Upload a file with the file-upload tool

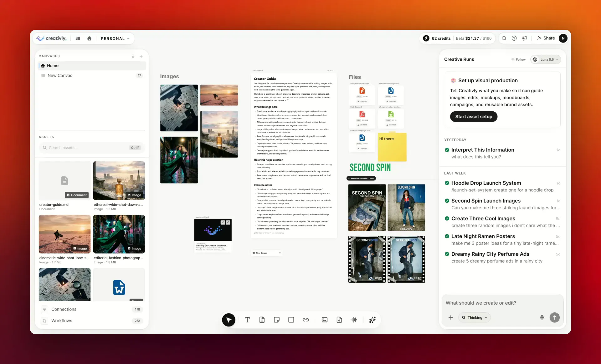[339, 320]
